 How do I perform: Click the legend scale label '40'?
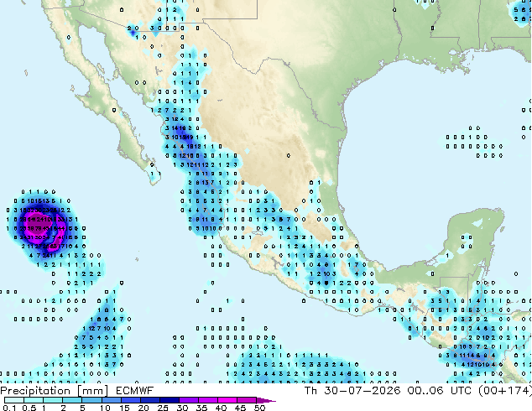221,408
